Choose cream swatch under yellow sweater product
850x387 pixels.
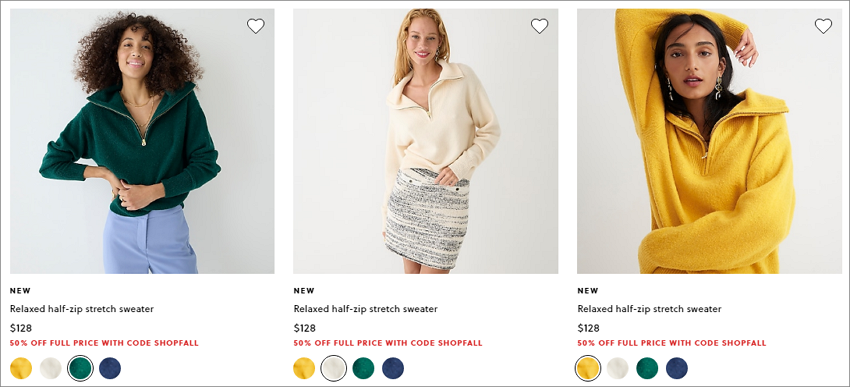pos(617,368)
